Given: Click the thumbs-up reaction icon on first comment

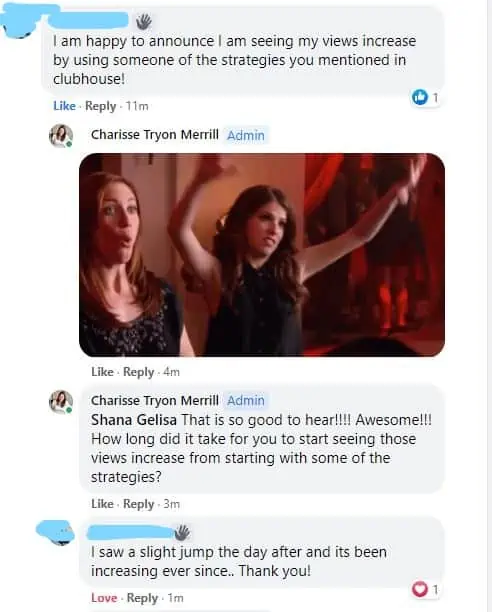Looking at the screenshot, I should click(420, 97).
